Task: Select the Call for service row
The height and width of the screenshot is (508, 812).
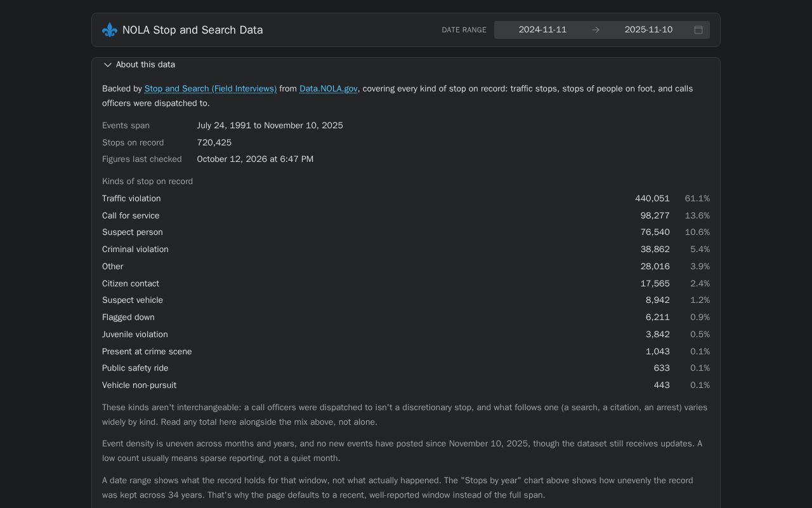Action: (406, 216)
